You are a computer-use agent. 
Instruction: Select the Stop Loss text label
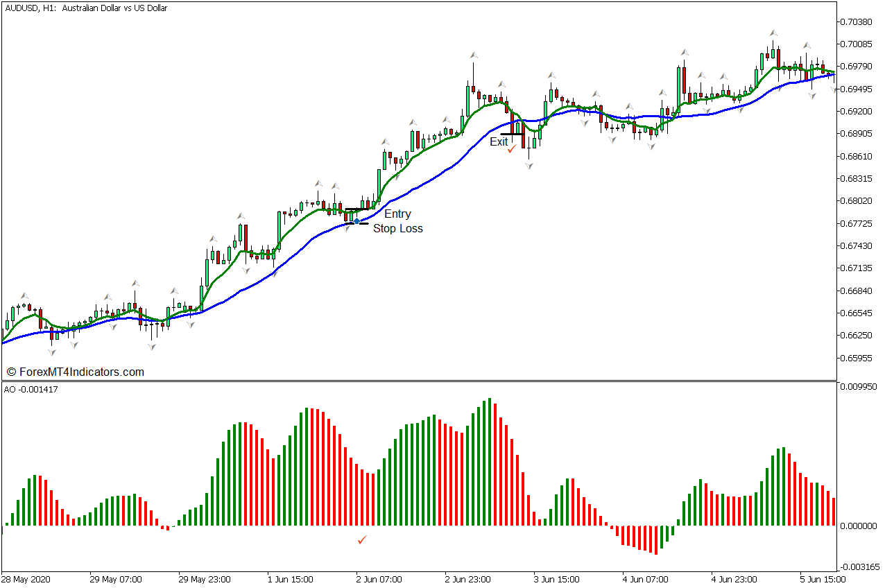click(397, 229)
